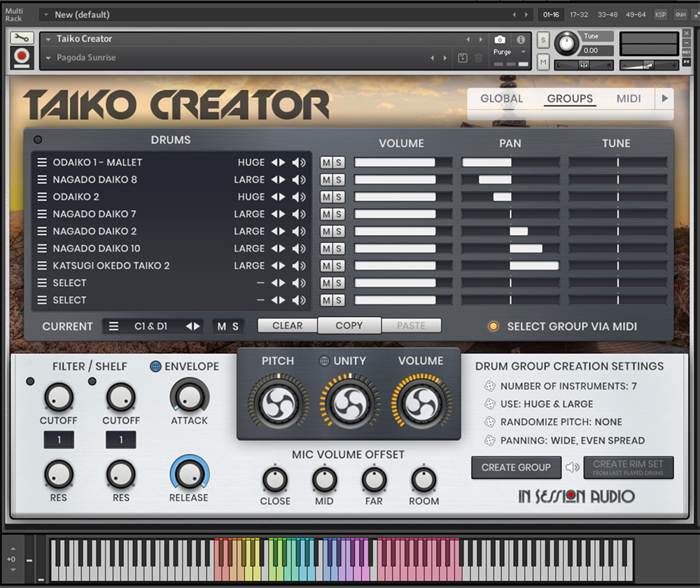The height and width of the screenshot is (588, 700).
Task: Cycle drum arrows for the first SELECT row
Action: [x=278, y=283]
